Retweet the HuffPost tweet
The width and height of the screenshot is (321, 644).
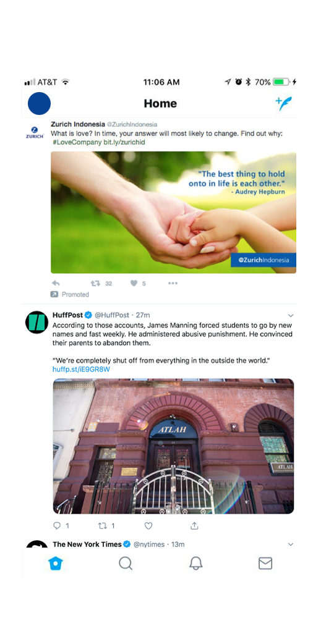click(x=103, y=526)
